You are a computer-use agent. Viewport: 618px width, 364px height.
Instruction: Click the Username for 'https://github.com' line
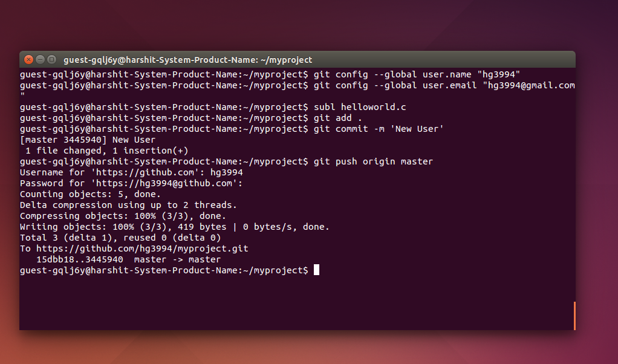[x=131, y=172]
